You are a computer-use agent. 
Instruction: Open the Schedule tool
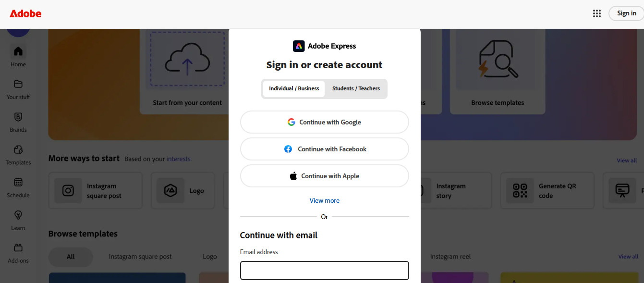18,187
